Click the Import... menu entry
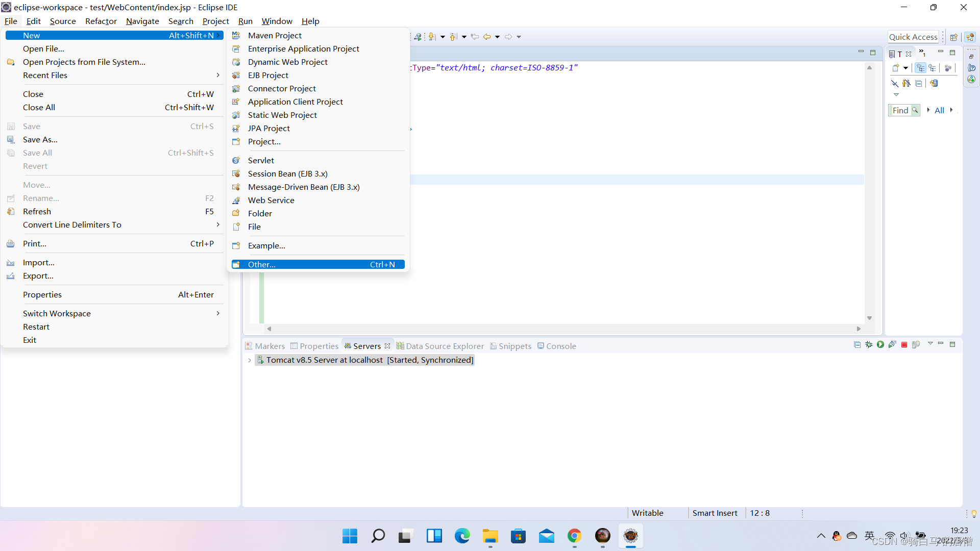Screen dimensions: 980x551 [x=114, y=262]
